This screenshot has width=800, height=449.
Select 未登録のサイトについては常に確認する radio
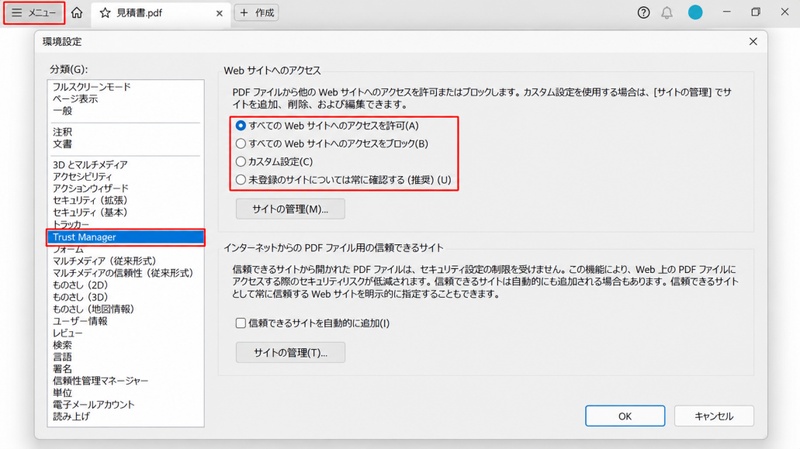click(241, 180)
